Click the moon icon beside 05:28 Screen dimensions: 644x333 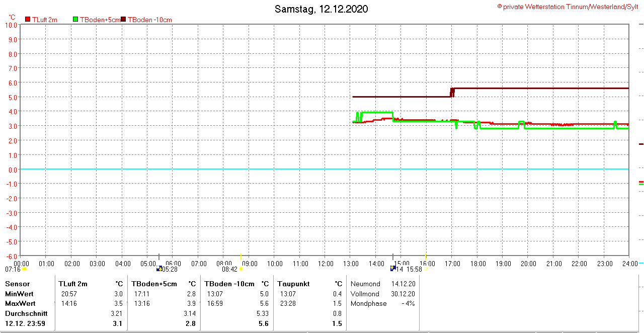[159, 269]
